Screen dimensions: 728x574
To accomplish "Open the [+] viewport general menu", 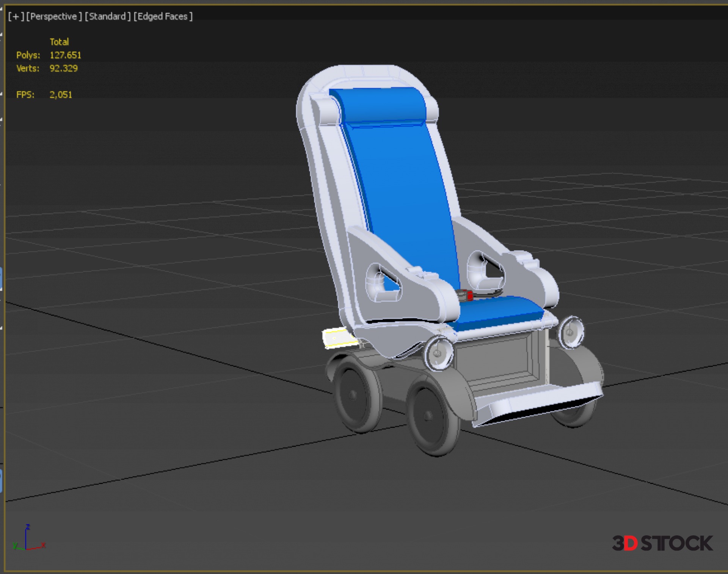I will click(16, 17).
